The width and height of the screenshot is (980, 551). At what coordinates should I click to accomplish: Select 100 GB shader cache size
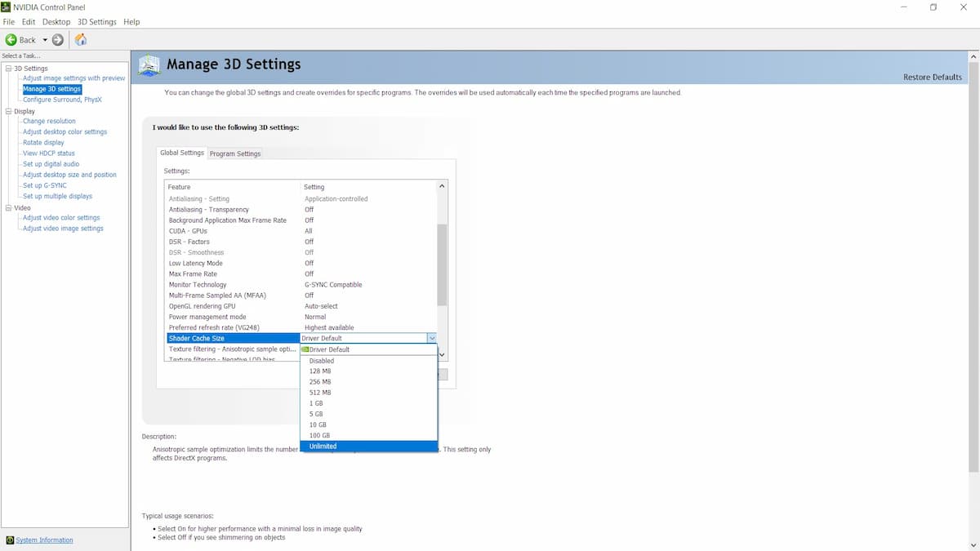point(368,435)
